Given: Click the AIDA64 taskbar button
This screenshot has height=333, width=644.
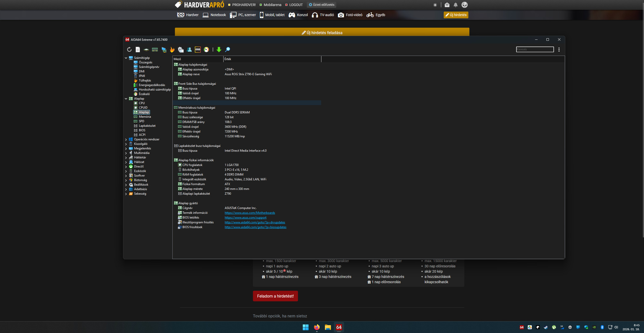Looking at the screenshot, I should coord(339,327).
